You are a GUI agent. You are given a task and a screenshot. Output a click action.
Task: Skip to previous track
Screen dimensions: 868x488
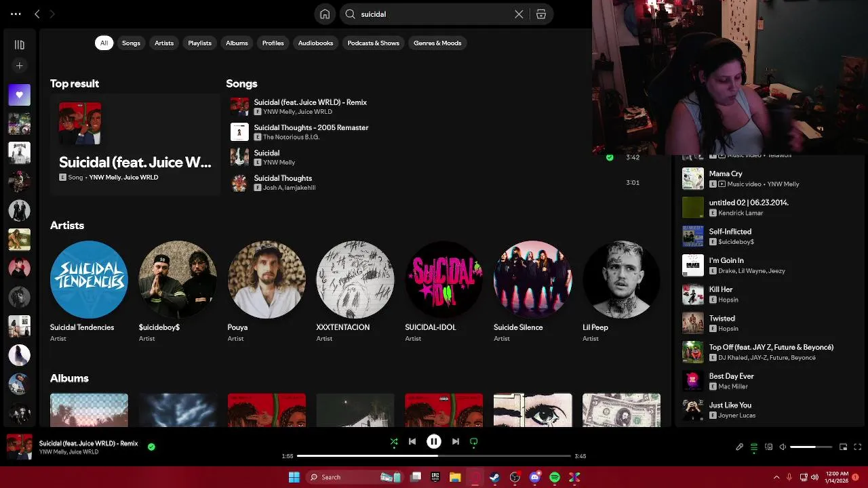412,441
